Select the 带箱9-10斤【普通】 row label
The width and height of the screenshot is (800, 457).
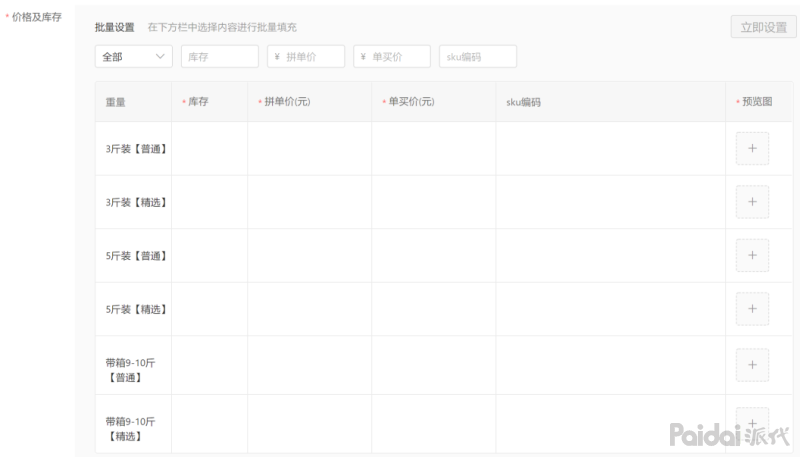130,370
